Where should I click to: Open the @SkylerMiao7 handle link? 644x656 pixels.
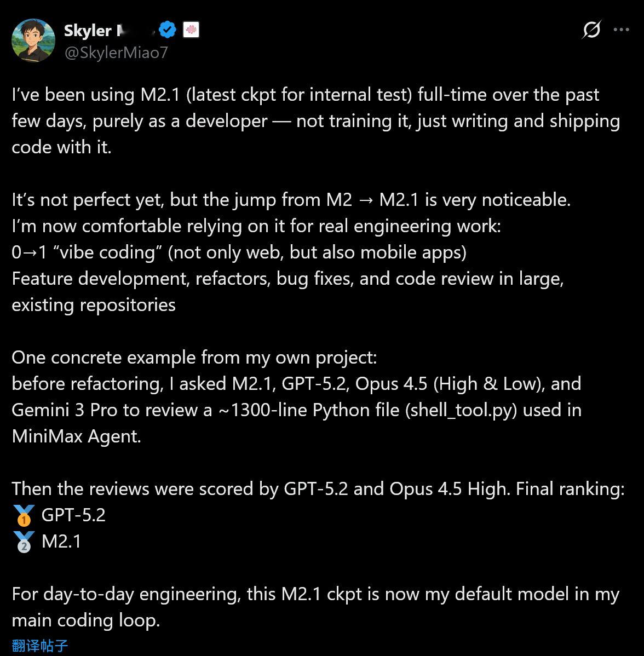click(x=116, y=53)
